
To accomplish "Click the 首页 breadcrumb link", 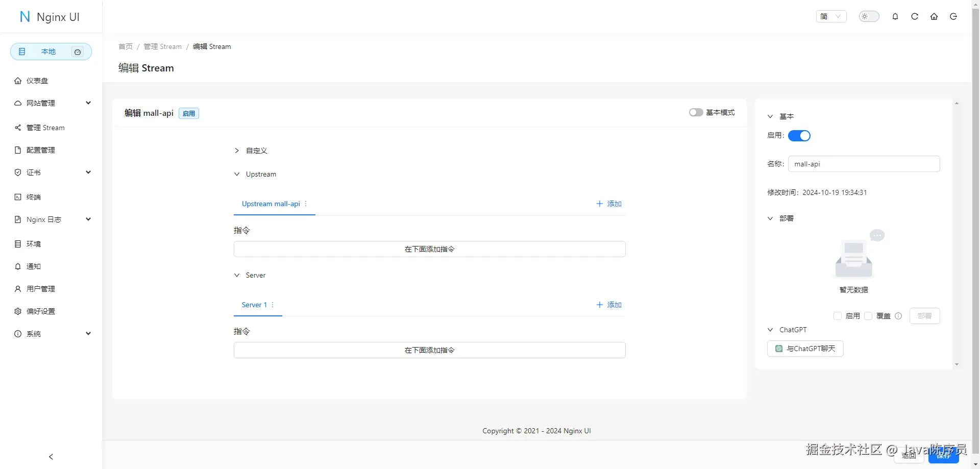I will click(x=126, y=46).
